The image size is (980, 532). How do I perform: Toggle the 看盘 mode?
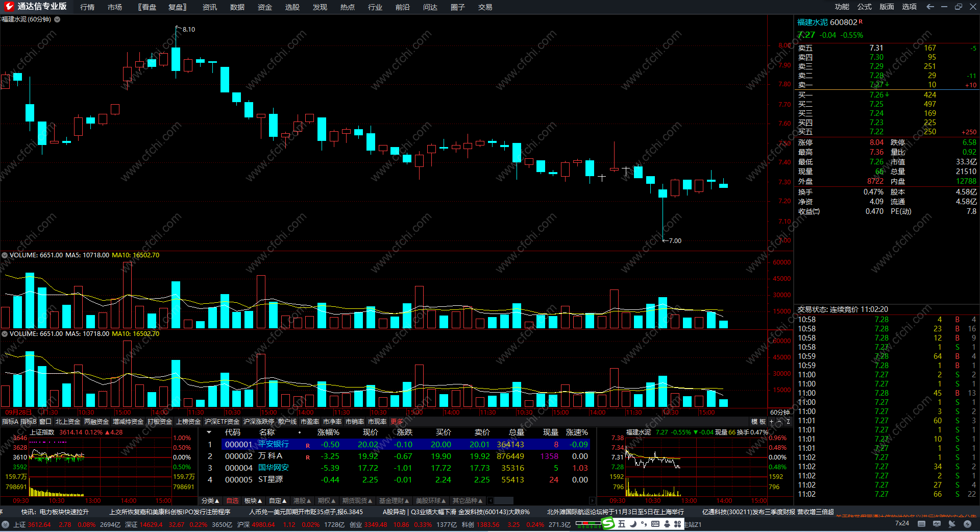(148, 7)
